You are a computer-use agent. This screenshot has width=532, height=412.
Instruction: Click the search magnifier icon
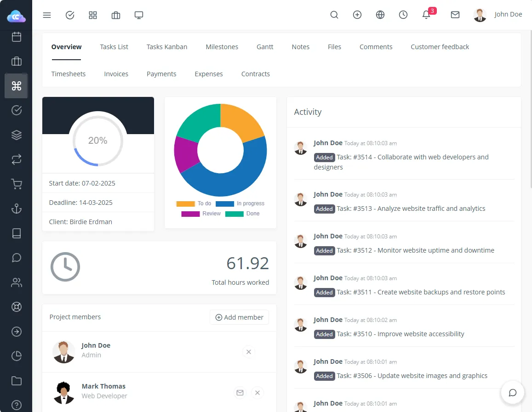pyautogui.click(x=334, y=15)
